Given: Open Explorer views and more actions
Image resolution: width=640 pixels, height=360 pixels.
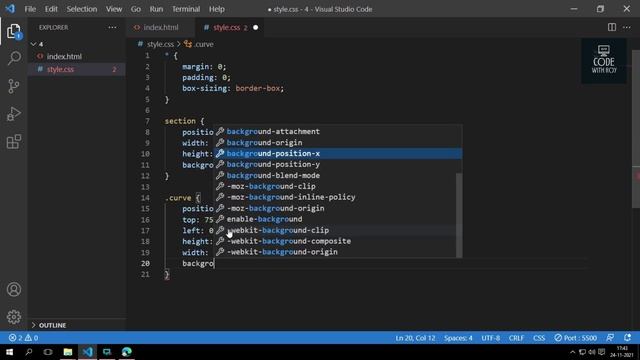Looking at the screenshot, I should click(112, 27).
